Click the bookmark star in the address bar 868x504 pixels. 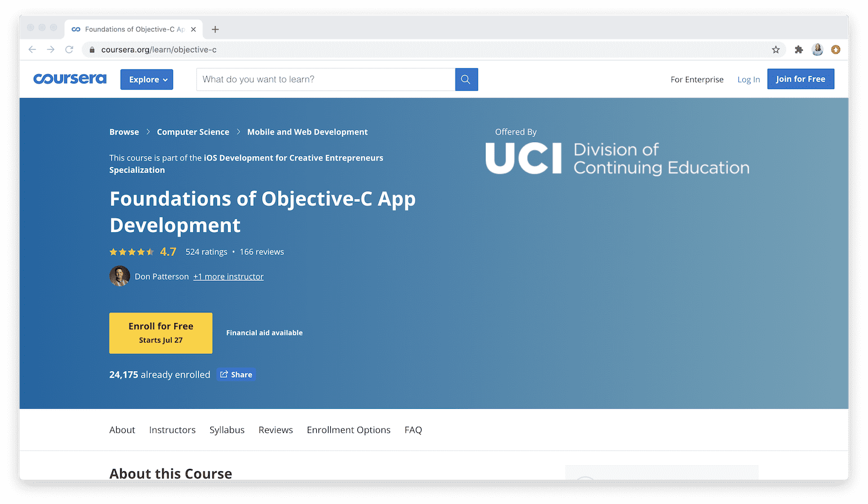[776, 50]
